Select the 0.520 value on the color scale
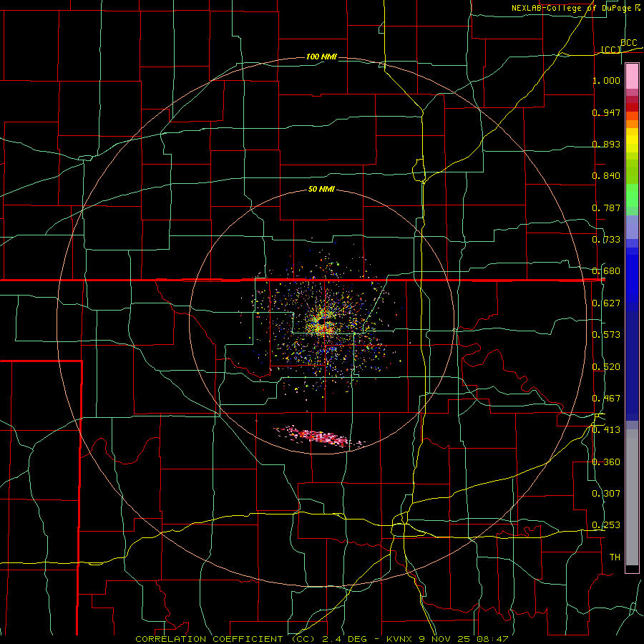Screen dimensions: 644x644 606,366
